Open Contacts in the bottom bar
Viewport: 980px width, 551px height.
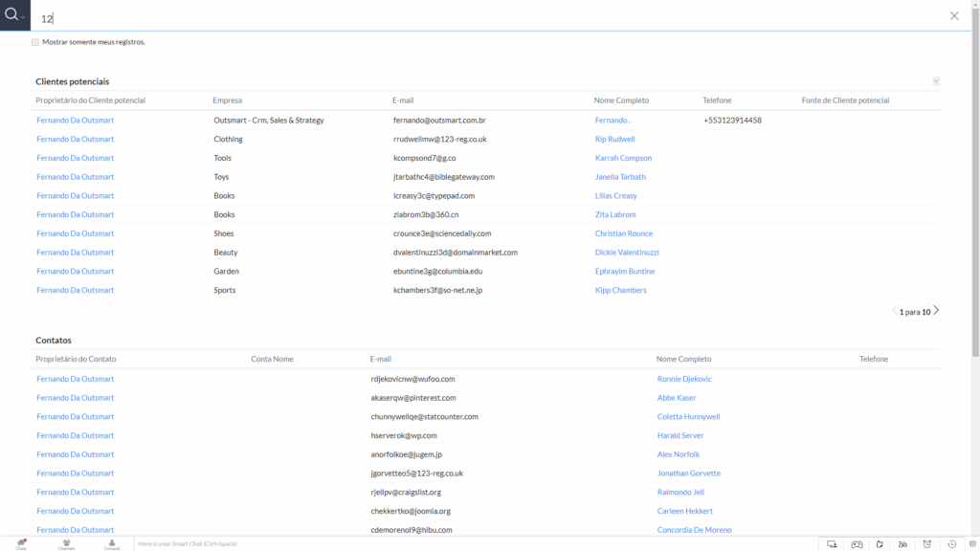tap(112, 544)
